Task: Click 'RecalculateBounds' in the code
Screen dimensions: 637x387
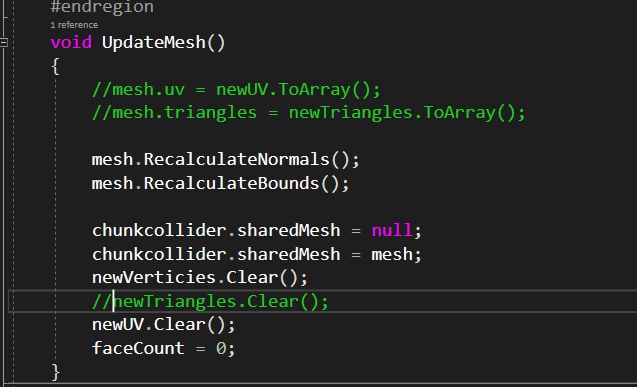Action: [231, 183]
